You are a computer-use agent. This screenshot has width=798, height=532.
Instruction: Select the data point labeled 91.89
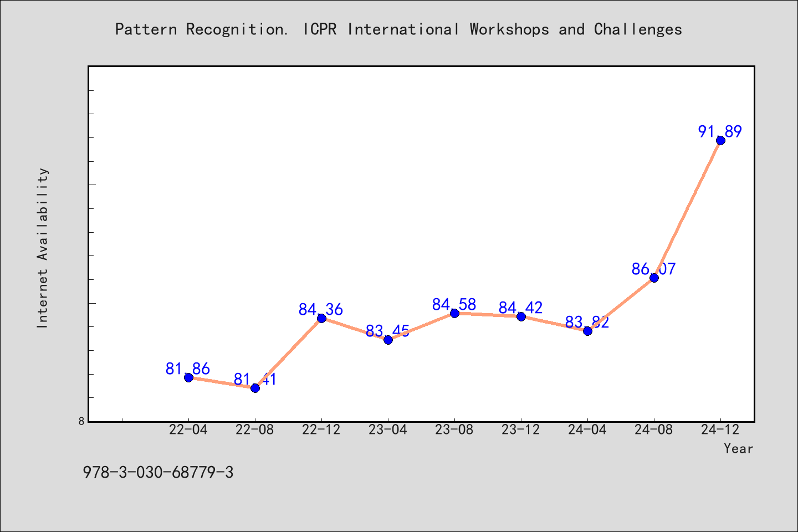coord(720,140)
